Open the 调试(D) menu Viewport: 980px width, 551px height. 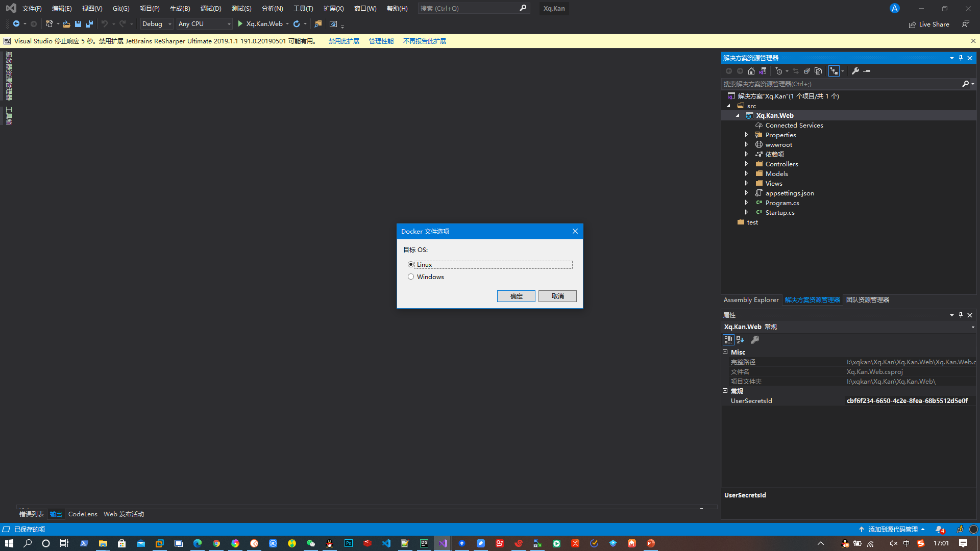click(x=211, y=9)
